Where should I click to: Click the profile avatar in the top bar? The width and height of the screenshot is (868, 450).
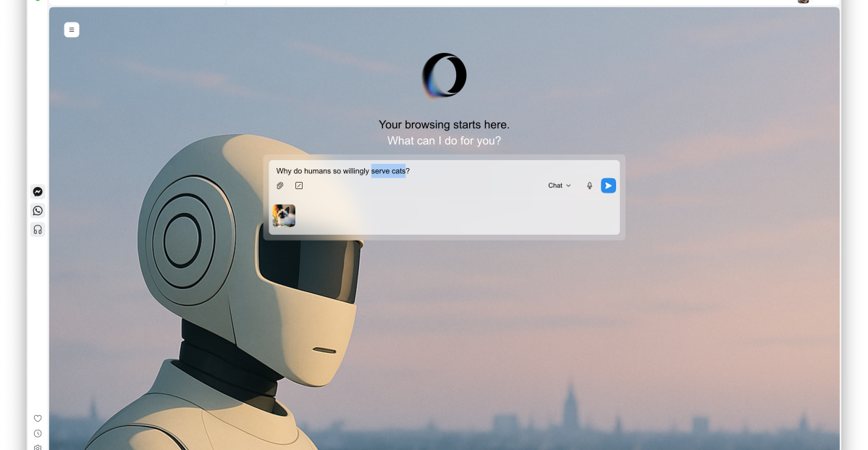(x=803, y=1)
